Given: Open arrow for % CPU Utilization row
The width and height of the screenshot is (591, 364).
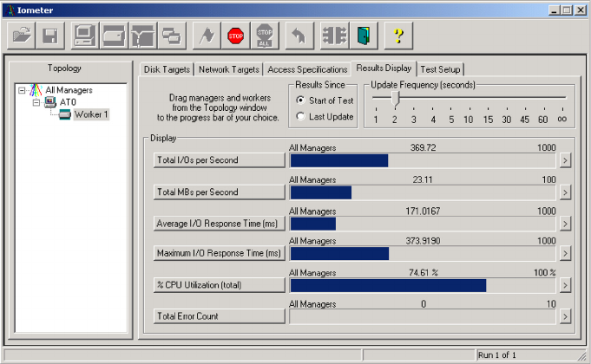Looking at the screenshot, I should [565, 285].
